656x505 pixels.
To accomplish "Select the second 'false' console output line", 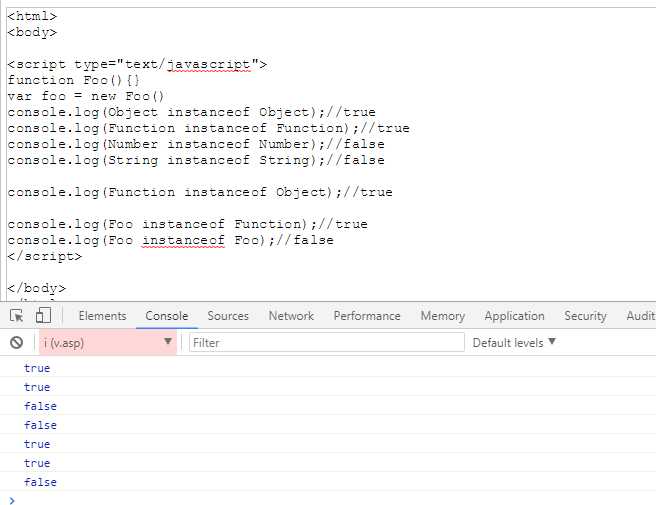I will click(x=40, y=425).
